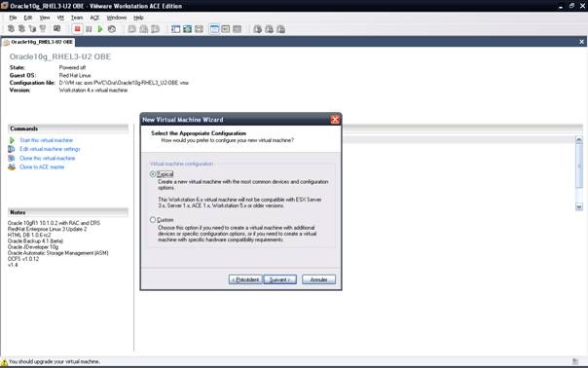Click the devices list scroll down arrow
Image resolution: width=588 pixels, height=368 pixels.
click(579, 206)
